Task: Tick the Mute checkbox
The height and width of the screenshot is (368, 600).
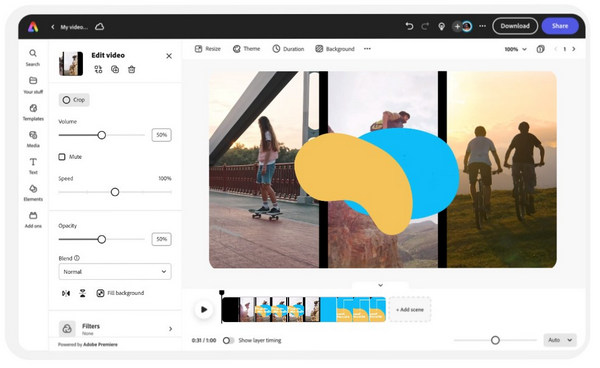Action: 62,157
